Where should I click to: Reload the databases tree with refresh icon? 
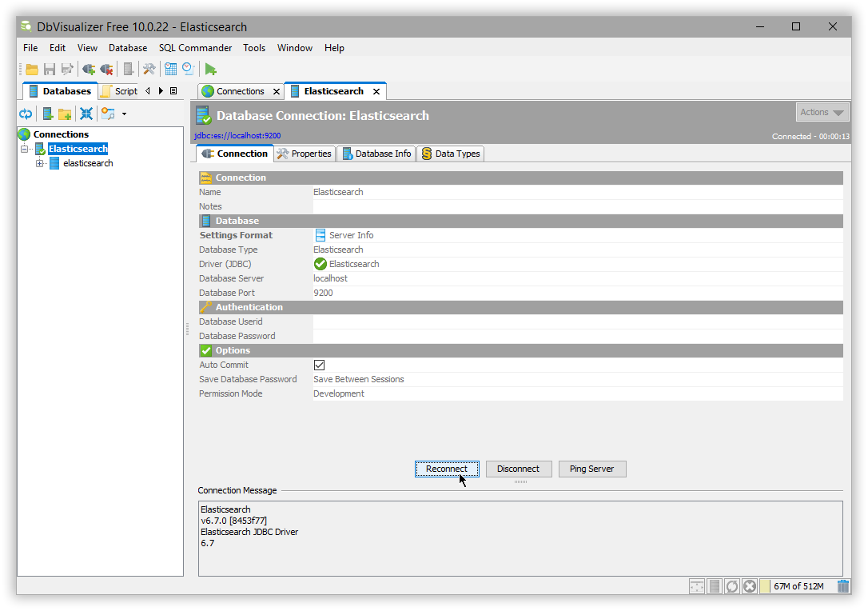[x=26, y=114]
